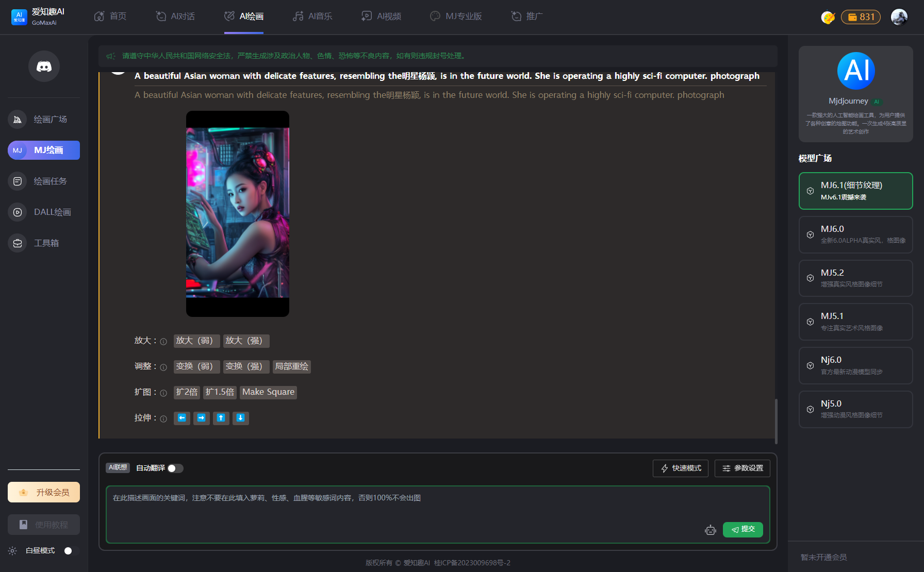Select the Nj5.0 model

[x=856, y=410]
